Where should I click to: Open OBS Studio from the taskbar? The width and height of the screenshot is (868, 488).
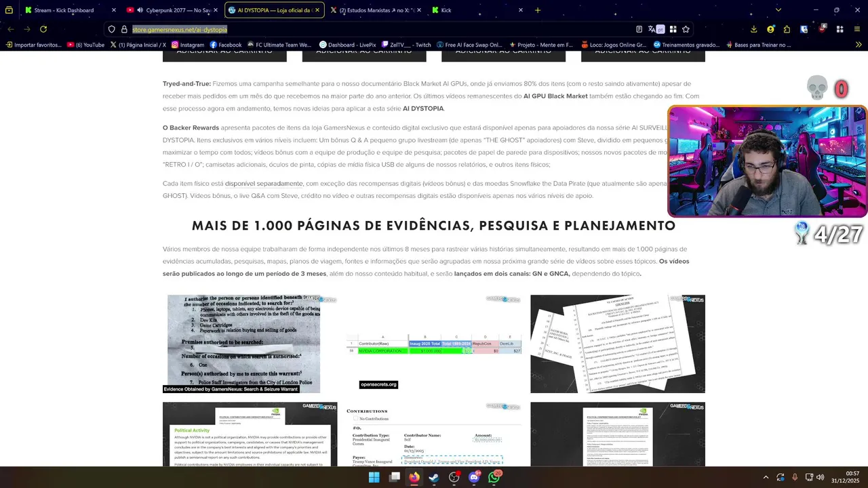point(454,477)
